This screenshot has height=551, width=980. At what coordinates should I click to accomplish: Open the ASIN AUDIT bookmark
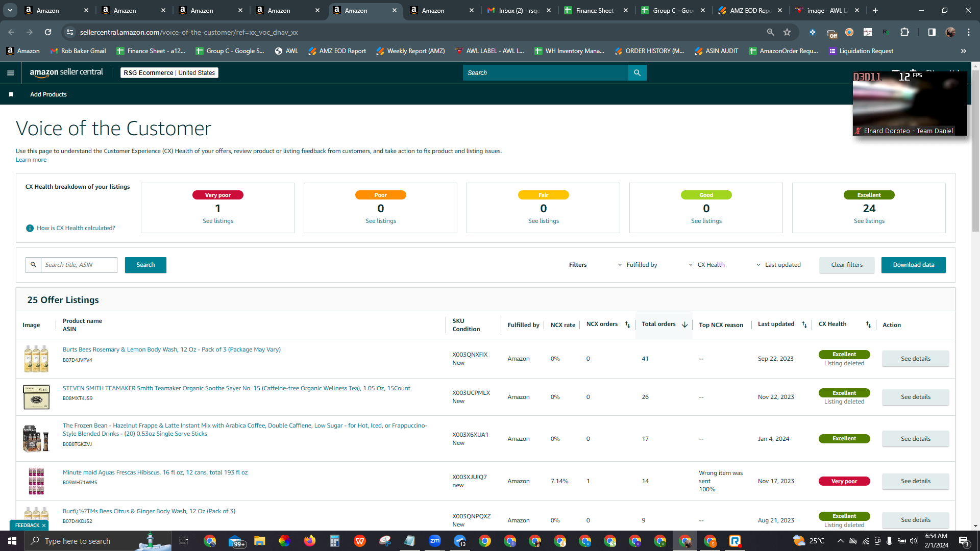click(x=717, y=51)
